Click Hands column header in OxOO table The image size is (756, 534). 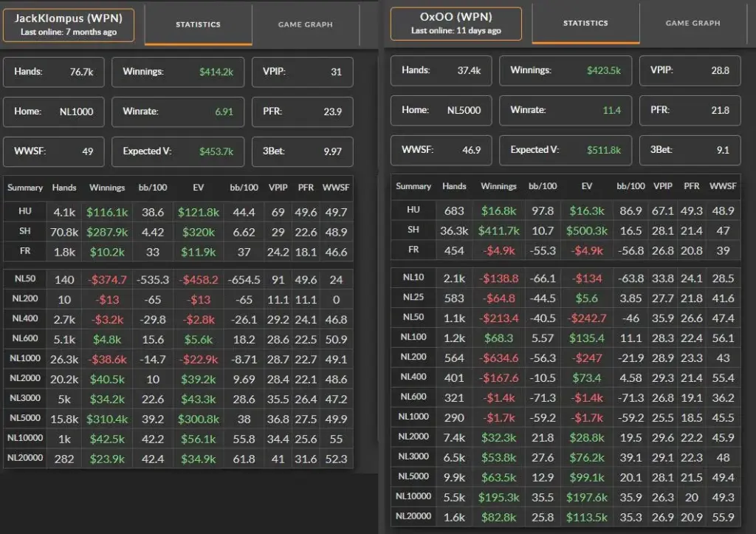click(454, 186)
